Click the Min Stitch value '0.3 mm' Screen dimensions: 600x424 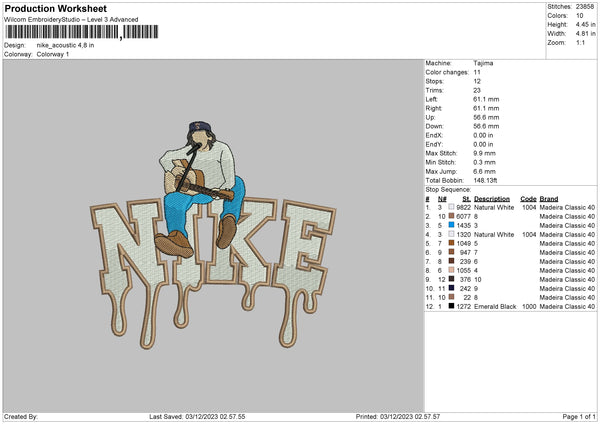tap(484, 162)
